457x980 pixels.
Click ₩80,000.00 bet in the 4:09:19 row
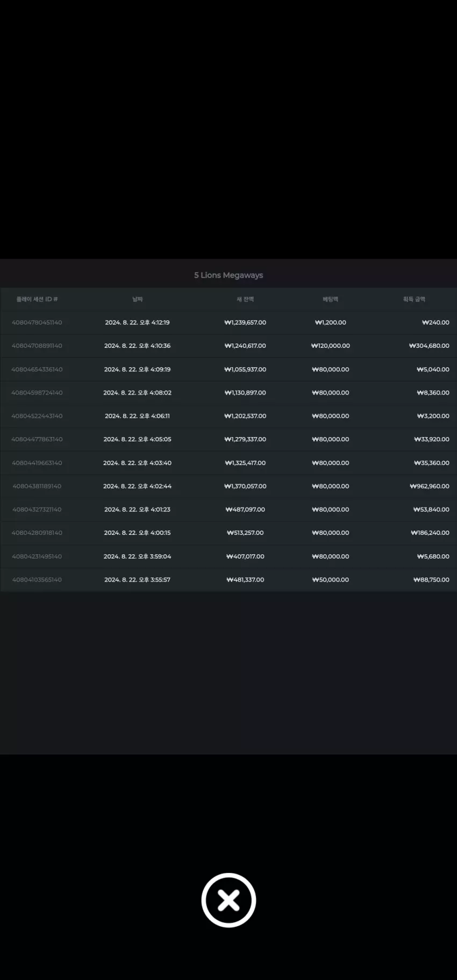point(331,369)
